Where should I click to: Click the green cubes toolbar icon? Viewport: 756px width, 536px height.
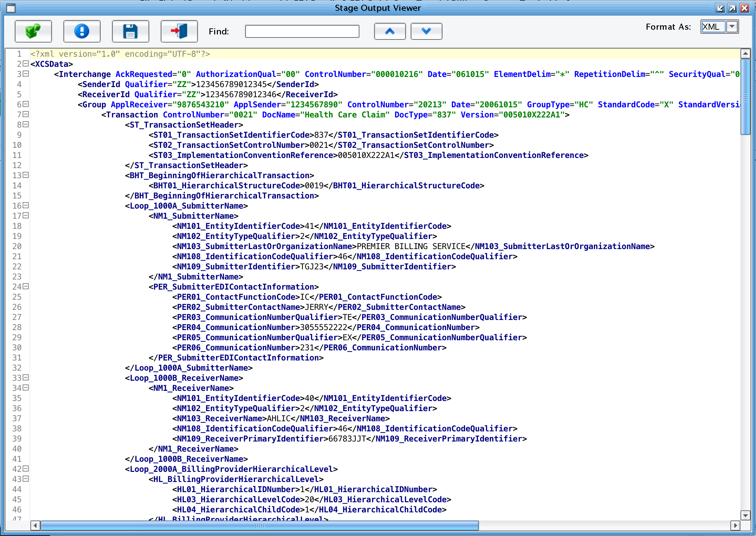(33, 31)
